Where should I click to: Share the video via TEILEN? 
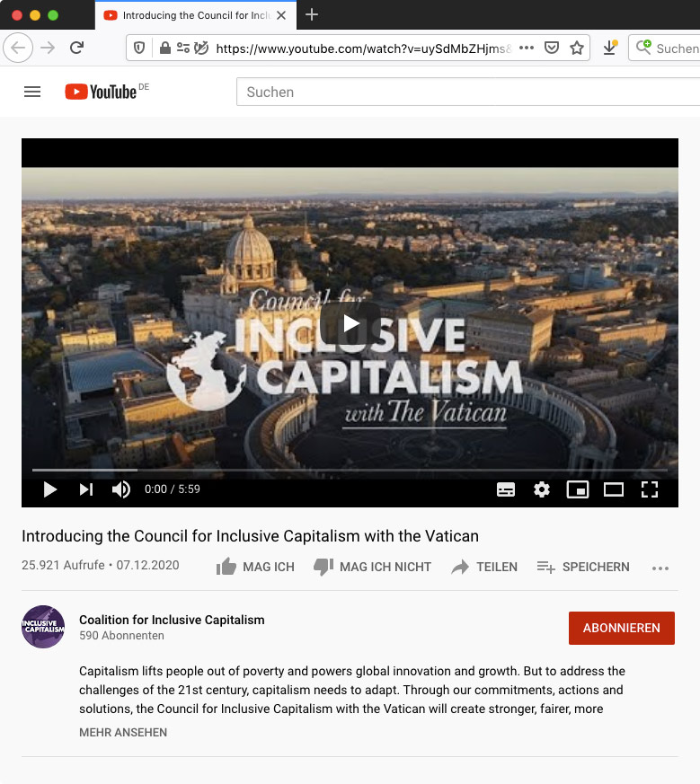(x=484, y=567)
